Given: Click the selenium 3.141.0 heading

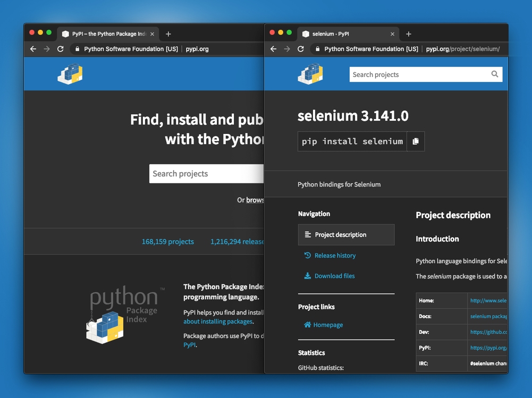Looking at the screenshot, I should coord(353,116).
